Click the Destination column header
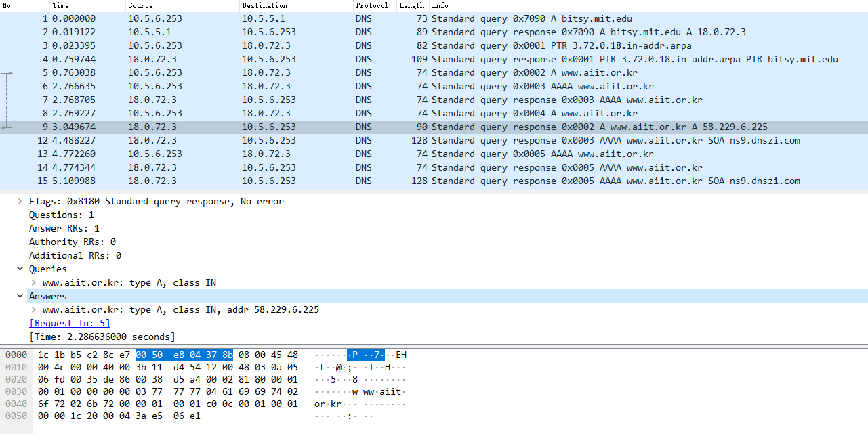 coord(295,5)
